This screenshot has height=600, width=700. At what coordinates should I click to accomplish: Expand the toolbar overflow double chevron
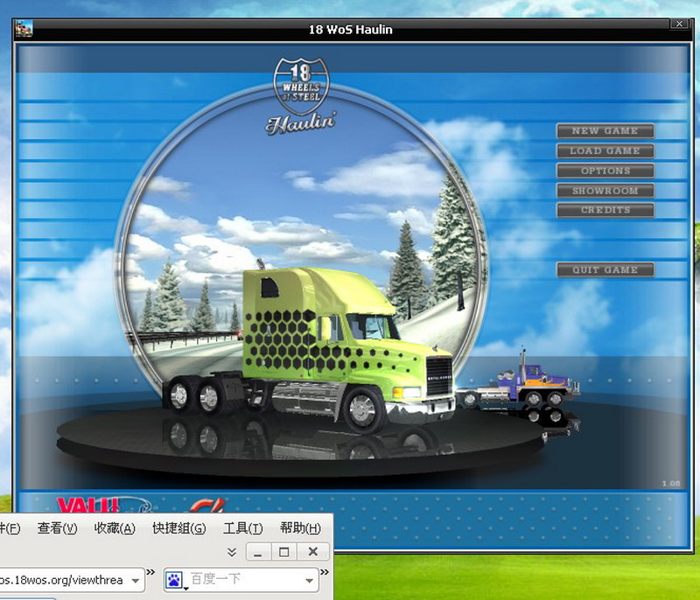point(232,552)
